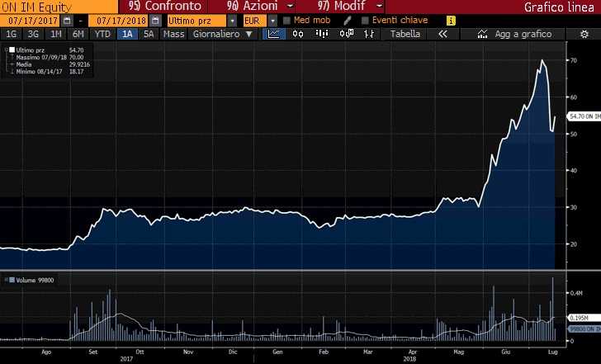Click the 0.195M volume average label
The image size is (601, 364).
coord(584,318)
